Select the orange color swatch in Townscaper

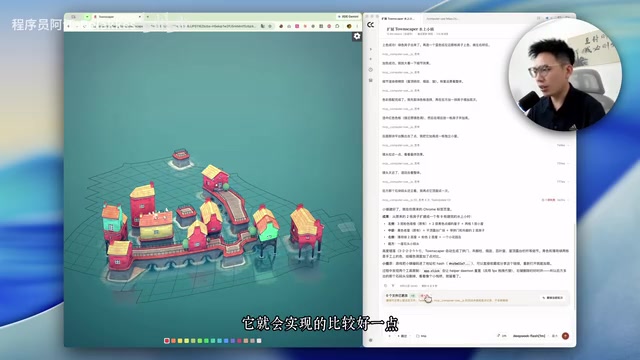click(x=173, y=340)
